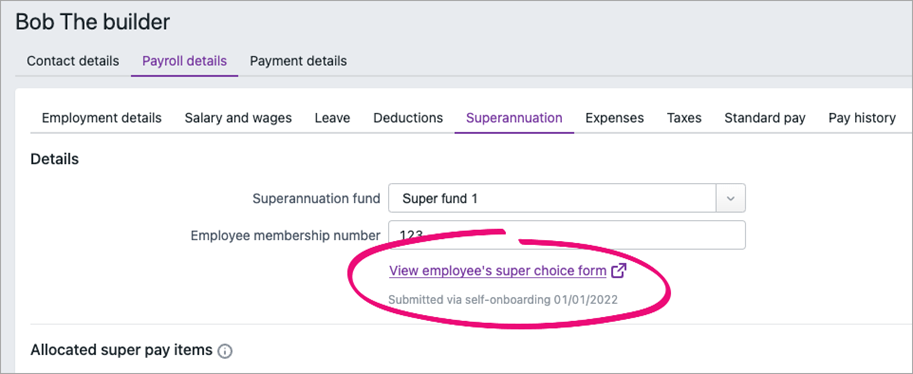Click the info icon beside Allocated super pay items
The width and height of the screenshot is (913, 374).
(225, 351)
